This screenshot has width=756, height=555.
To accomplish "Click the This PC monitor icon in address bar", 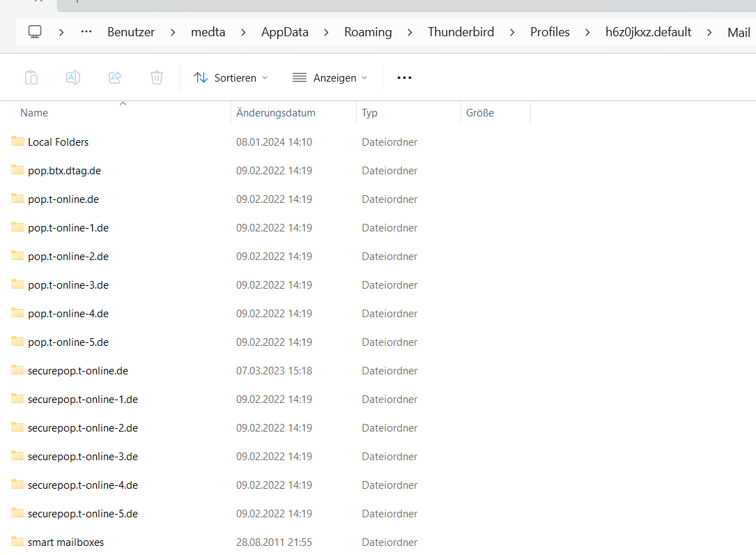I will coord(35,32).
